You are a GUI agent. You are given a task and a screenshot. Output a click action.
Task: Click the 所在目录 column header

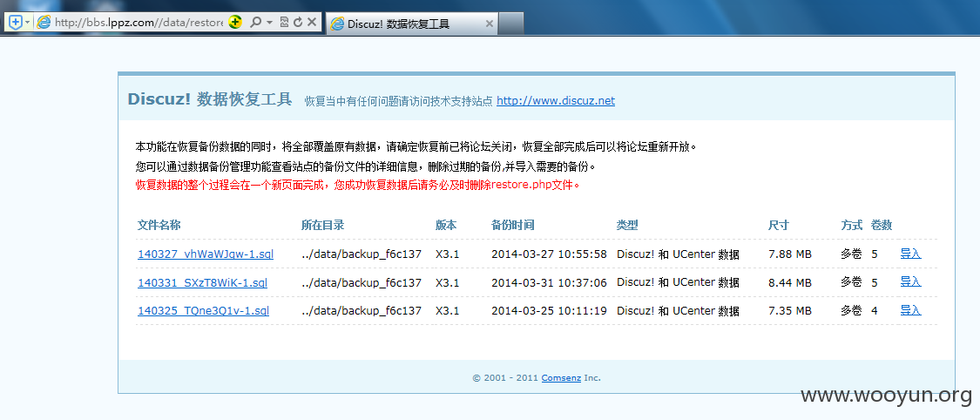[x=322, y=225]
